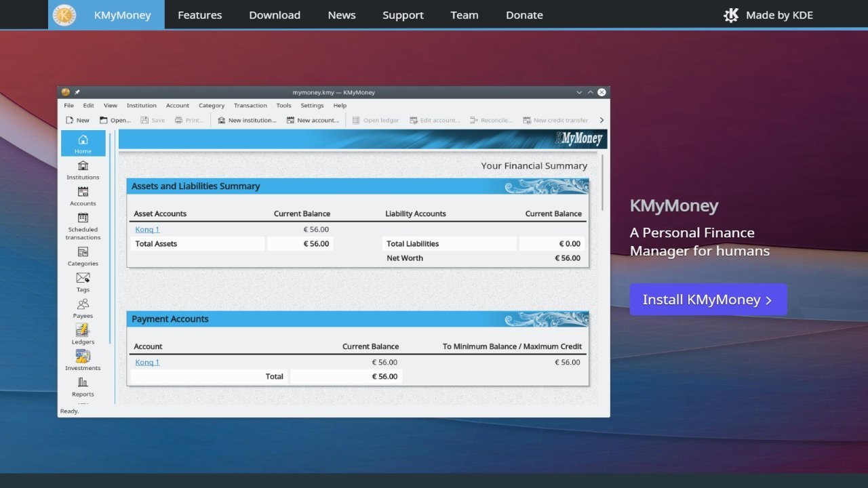Open the Donate link
The width and height of the screenshot is (868, 488).
click(x=524, y=15)
